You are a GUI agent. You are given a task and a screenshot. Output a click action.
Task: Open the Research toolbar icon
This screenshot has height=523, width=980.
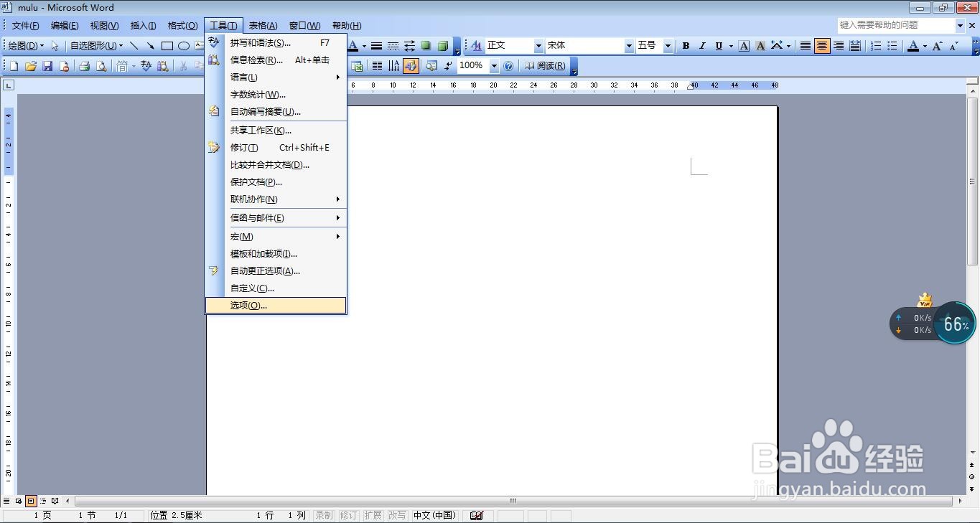coord(163,66)
